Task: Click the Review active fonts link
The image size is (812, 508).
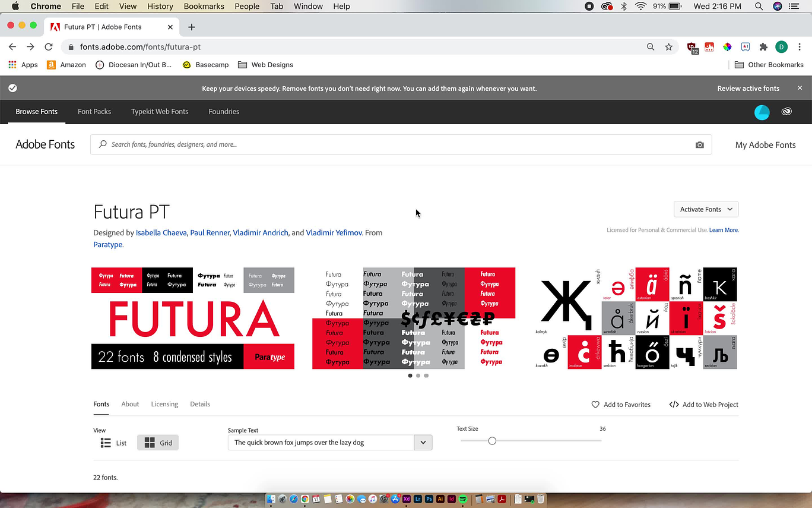Action: tap(748, 89)
